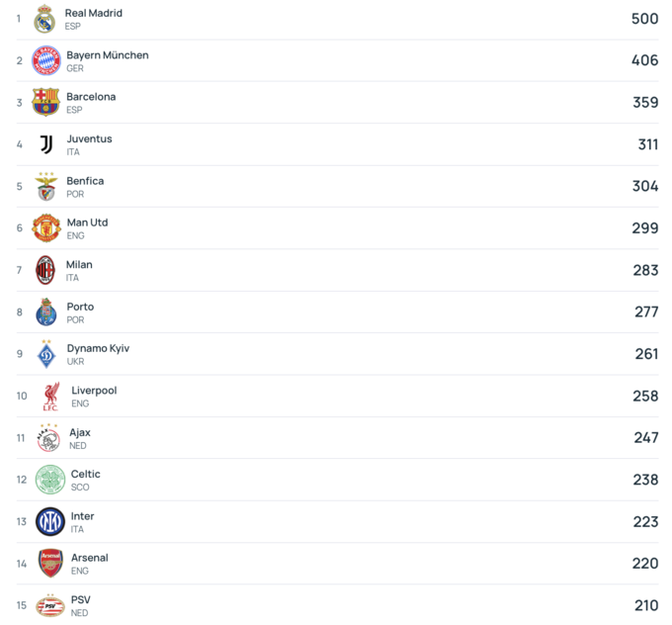Open the Celtic clover badge
Viewport: 672px width, 625px height.
50,480
